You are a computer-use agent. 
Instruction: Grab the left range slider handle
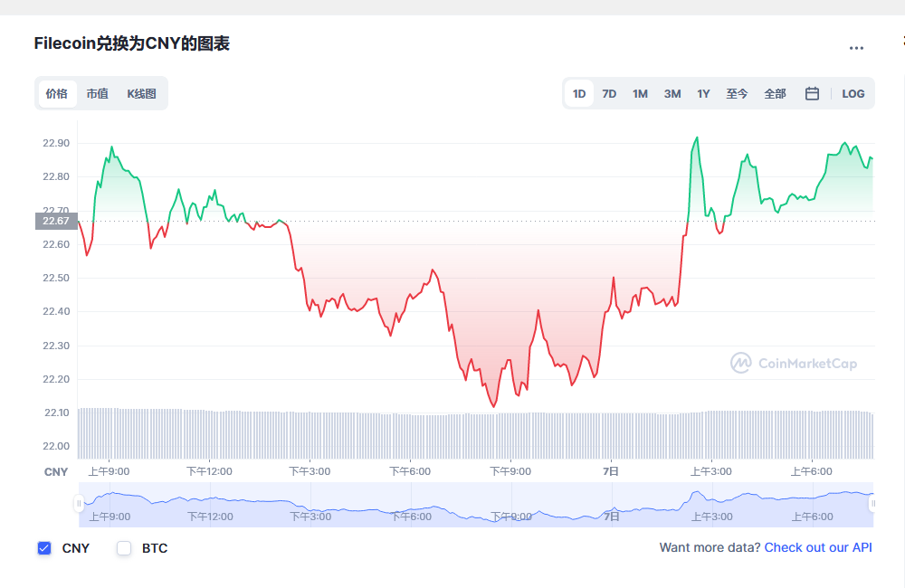(x=79, y=504)
